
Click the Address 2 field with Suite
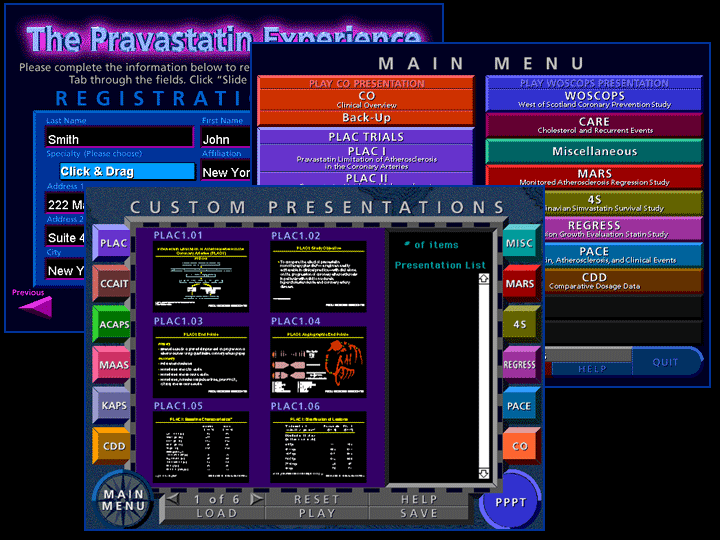click(65, 237)
